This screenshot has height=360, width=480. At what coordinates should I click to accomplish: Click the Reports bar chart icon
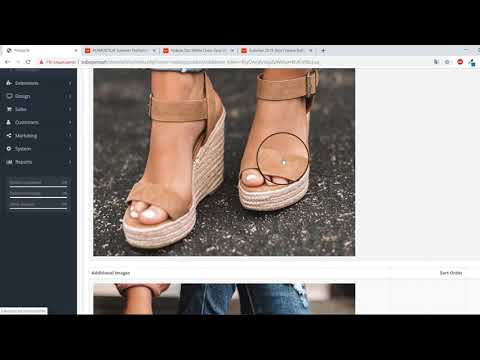(9, 162)
